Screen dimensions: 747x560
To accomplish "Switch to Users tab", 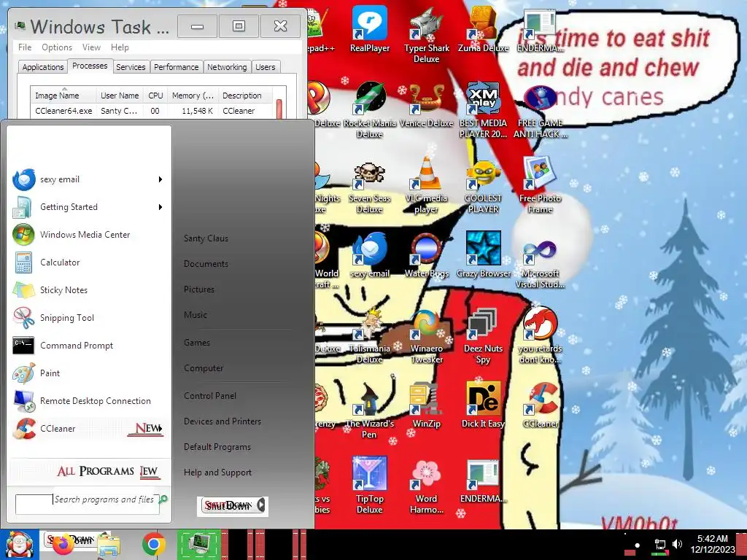I will pos(266,67).
